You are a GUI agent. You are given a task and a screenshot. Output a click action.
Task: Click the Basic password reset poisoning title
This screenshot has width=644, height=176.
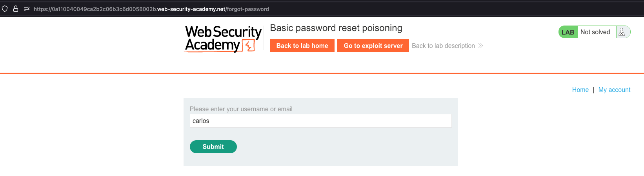pyautogui.click(x=336, y=28)
